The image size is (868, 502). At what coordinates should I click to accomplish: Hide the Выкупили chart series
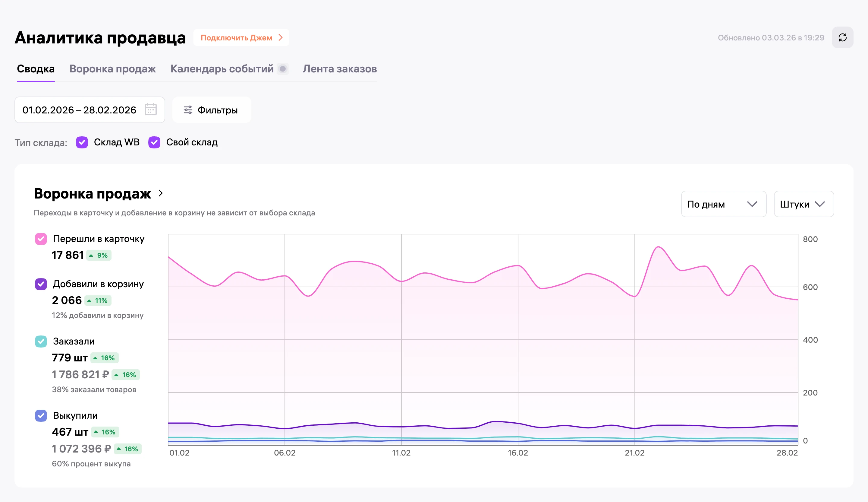pos(41,415)
